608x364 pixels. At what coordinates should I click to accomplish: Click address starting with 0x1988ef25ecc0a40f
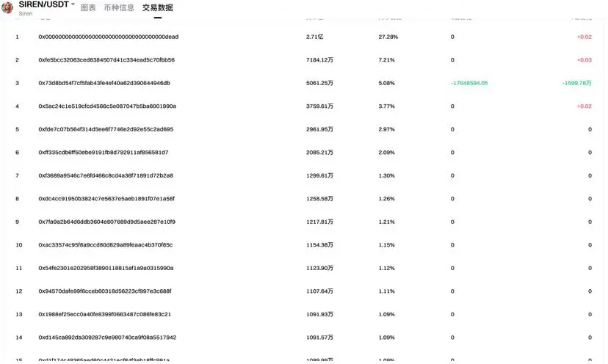(105, 314)
